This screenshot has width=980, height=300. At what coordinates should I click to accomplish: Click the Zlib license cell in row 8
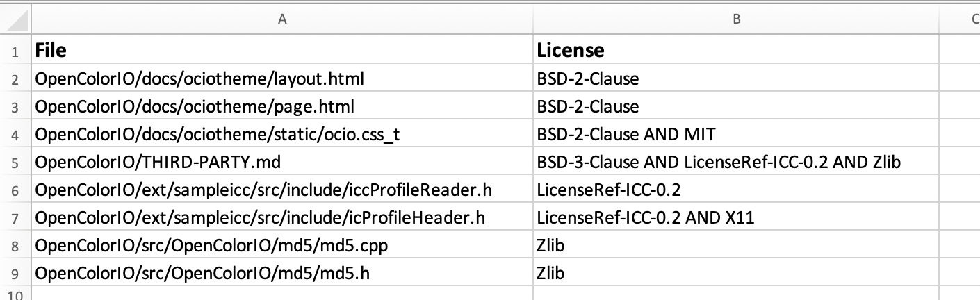tap(736, 246)
